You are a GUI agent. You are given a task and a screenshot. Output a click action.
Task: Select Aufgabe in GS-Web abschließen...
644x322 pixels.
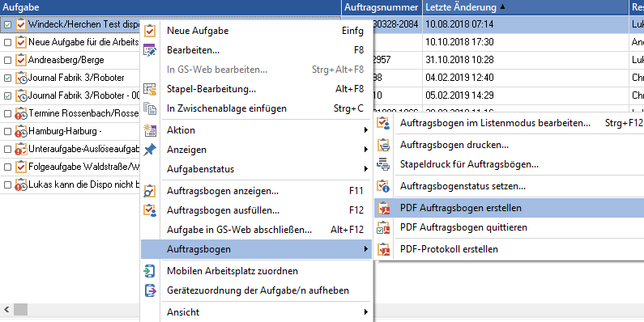(256, 230)
